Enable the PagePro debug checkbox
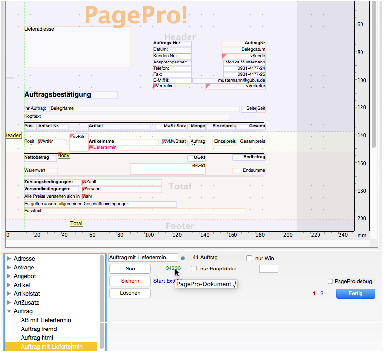 330,281
